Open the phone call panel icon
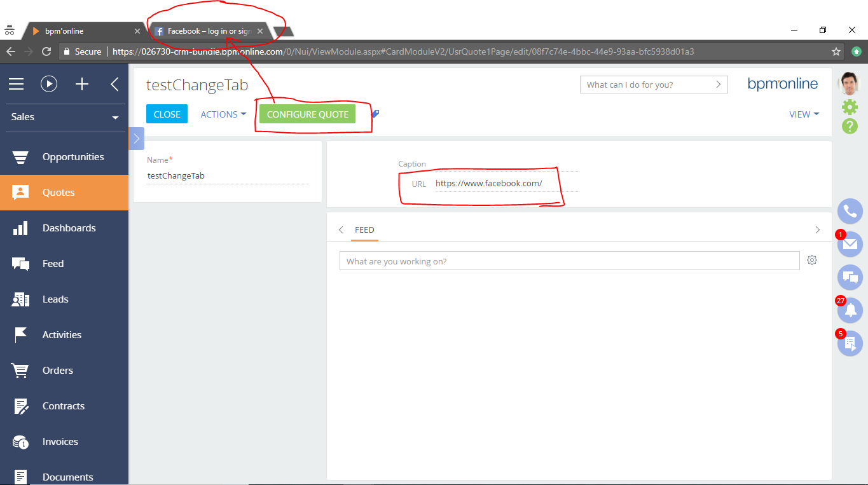 click(x=850, y=212)
